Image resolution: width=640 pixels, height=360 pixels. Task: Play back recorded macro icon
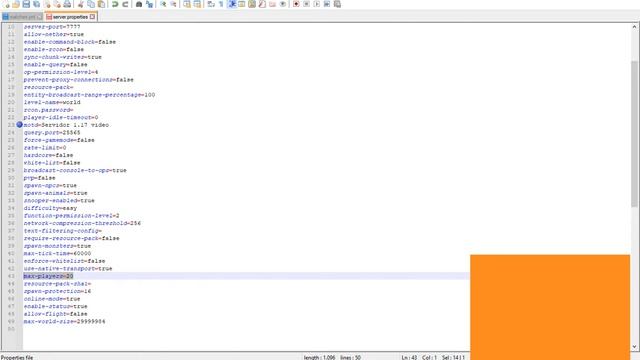(317, 4)
